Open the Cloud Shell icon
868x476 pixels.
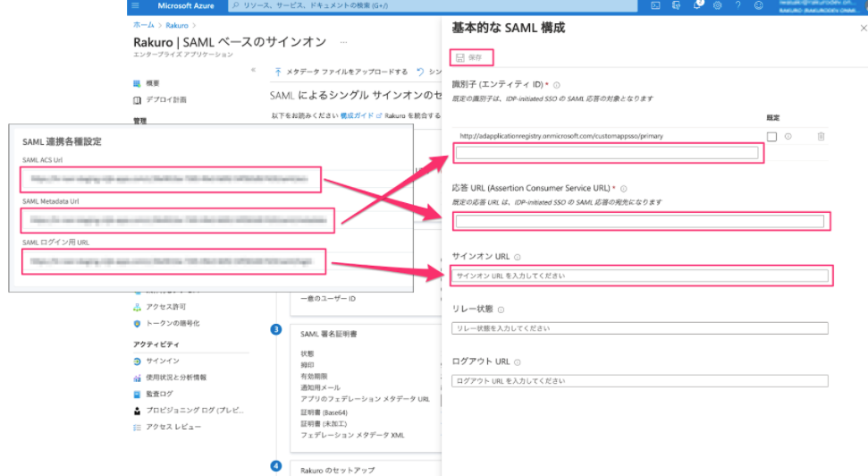[655, 5]
